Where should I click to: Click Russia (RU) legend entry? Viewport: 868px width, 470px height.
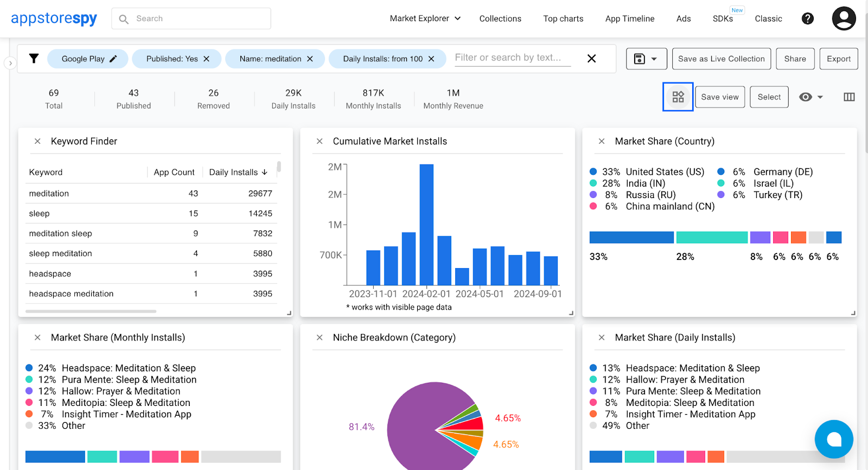coord(633,195)
